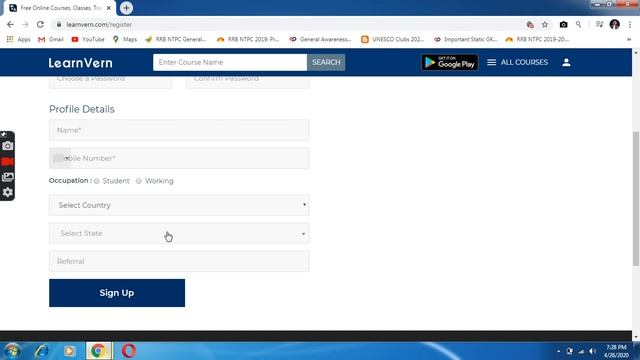Open Chrome three-dot menu
The height and width of the screenshot is (360, 640).
(x=630, y=24)
